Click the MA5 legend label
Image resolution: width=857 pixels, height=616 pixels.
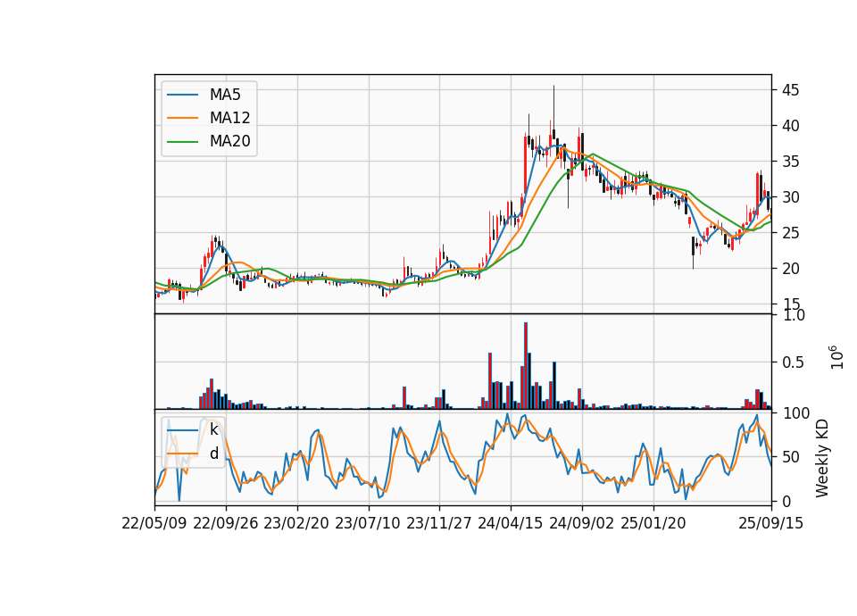225,95
